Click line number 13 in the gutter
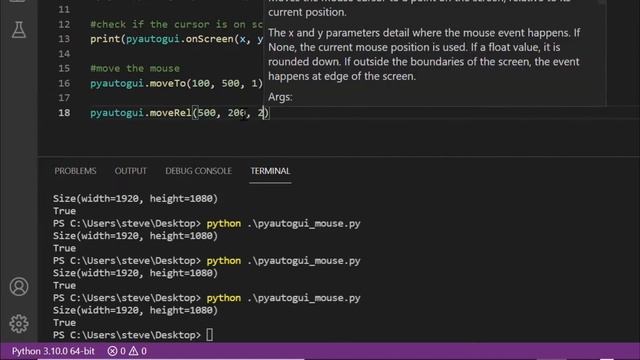The width and height of the screenshot is (640, 360). [64, 39]
